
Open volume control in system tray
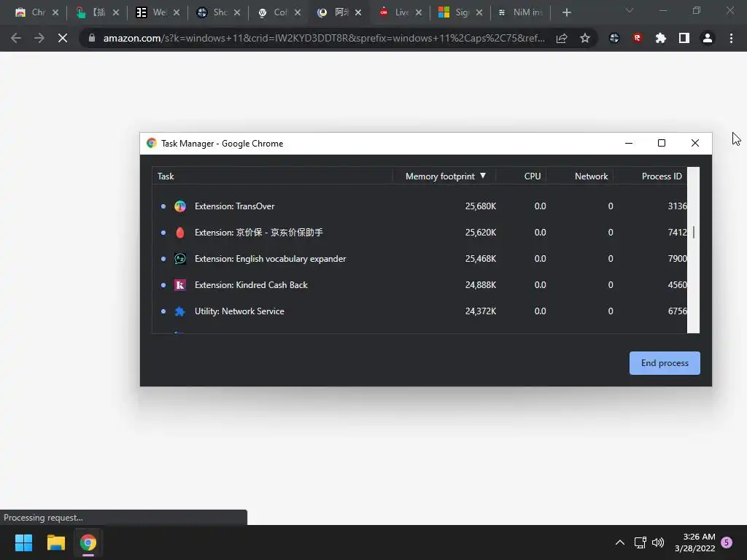pos(658,542)
